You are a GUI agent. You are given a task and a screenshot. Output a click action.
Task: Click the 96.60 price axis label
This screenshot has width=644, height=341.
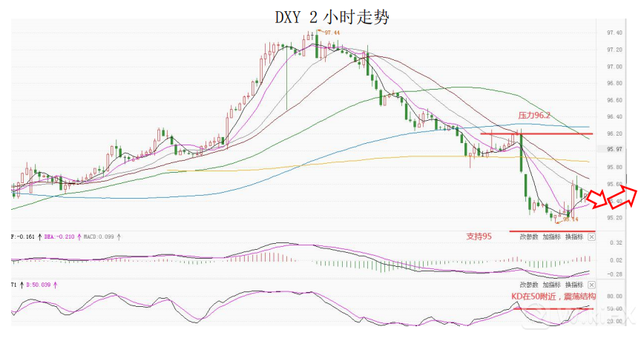coord(614,100)
